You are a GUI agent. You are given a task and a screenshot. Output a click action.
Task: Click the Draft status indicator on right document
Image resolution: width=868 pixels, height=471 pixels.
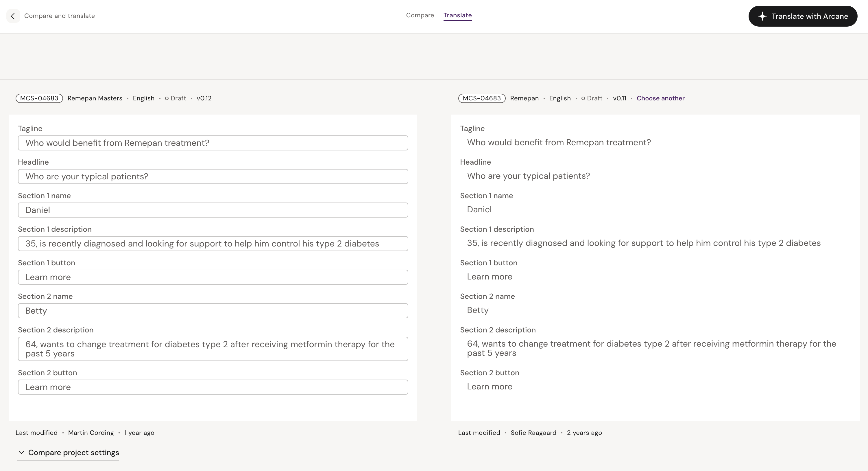click(x=592, y=98)
